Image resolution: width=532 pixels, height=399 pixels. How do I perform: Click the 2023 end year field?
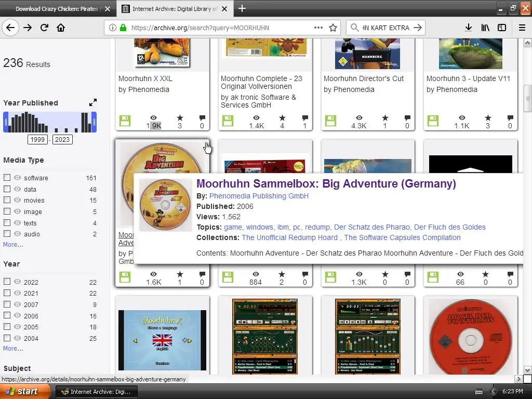tap(62, 139)
